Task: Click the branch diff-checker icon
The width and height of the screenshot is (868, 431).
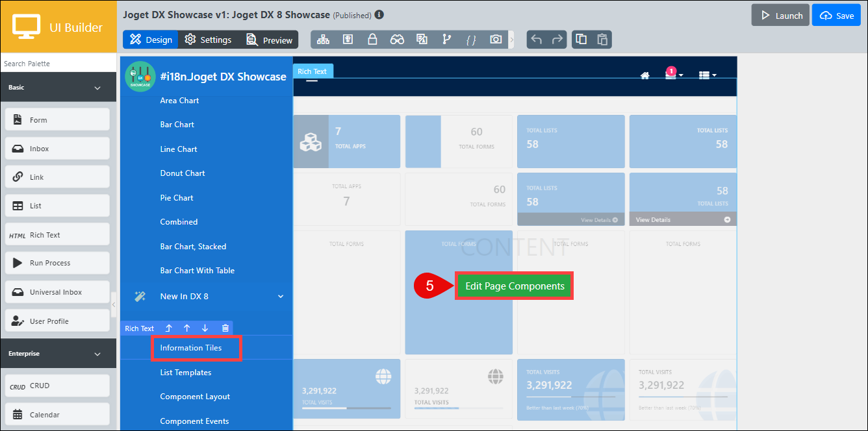Action: pos(446,40)
